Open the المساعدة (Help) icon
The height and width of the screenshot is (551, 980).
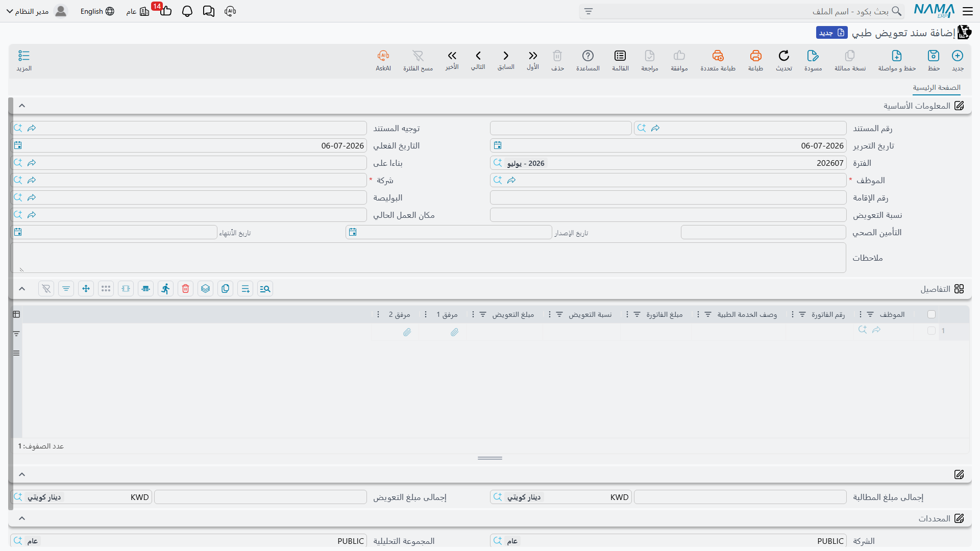(588, 60)
